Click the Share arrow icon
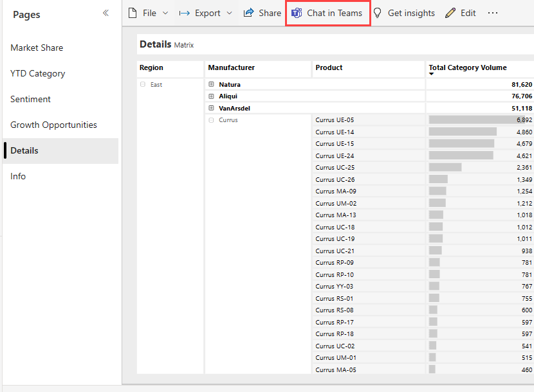 pyautogui.click(x=248, y=13)
